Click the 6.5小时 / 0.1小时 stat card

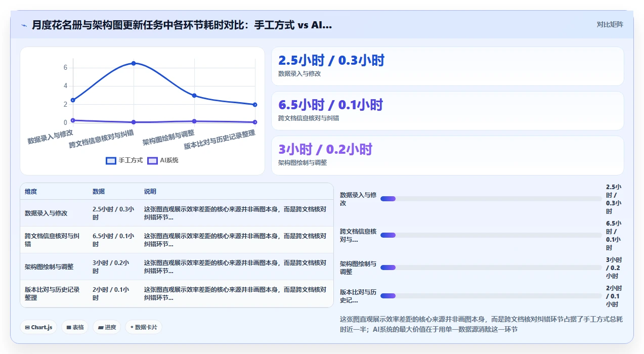[x=448, y=111]
